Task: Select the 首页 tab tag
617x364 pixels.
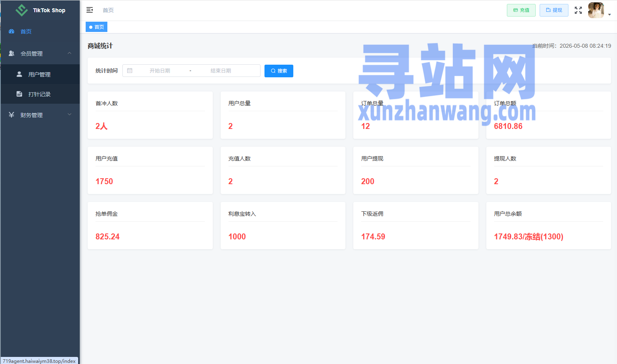Action: click(97, 27)
